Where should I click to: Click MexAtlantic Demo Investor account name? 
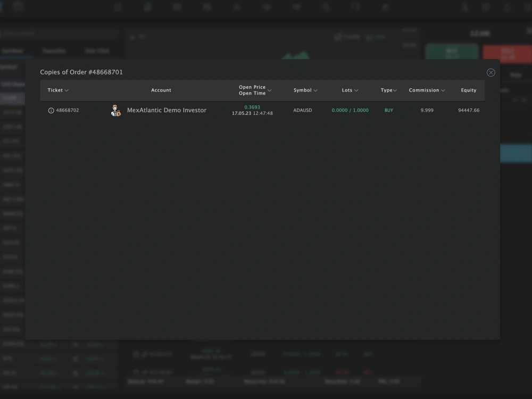click(x=167, y=110)
